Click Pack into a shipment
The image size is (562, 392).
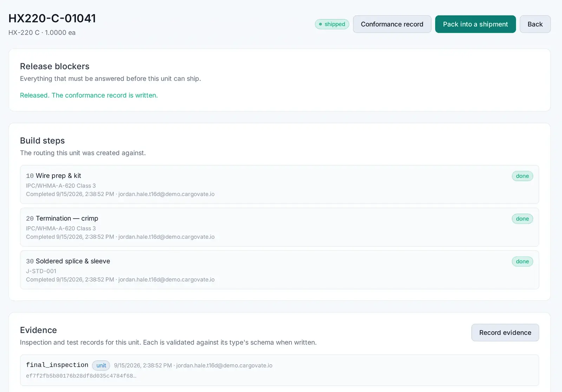tap(475, 24)
